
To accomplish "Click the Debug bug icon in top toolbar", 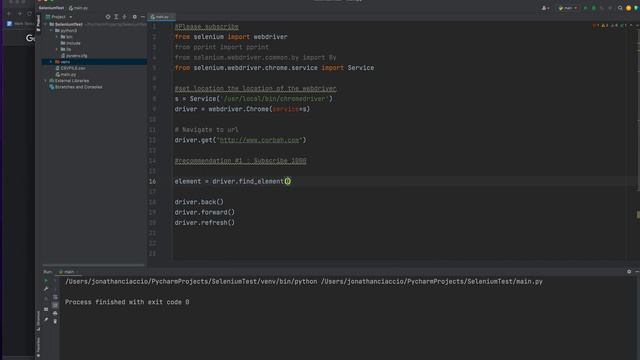I will 594,8.
